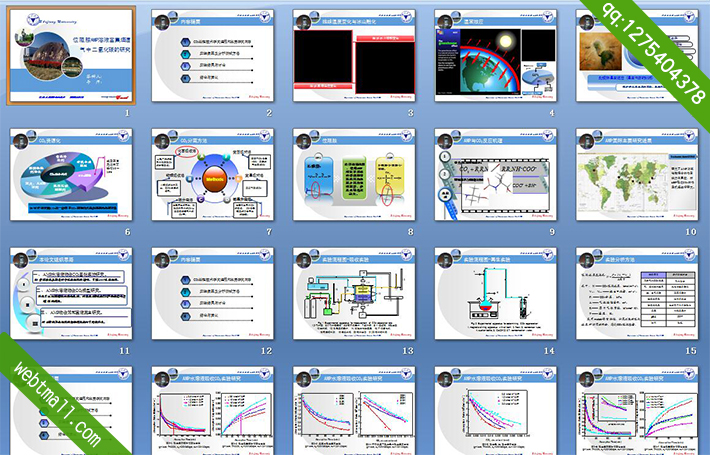
Task: Select slide 18 with two declining-curve charts
Action: tap(354, 411)
